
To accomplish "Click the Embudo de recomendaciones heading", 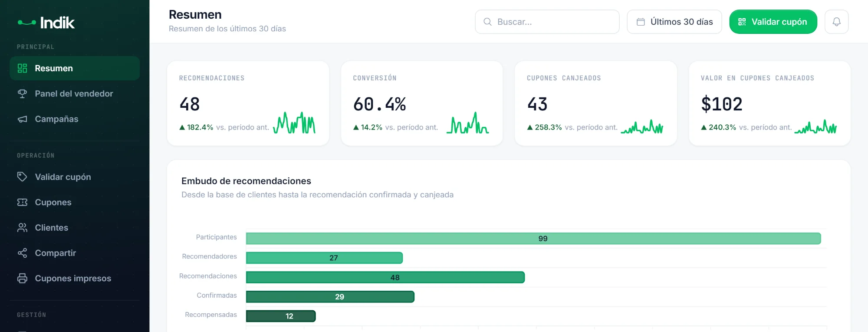I will tap(246, 181).
